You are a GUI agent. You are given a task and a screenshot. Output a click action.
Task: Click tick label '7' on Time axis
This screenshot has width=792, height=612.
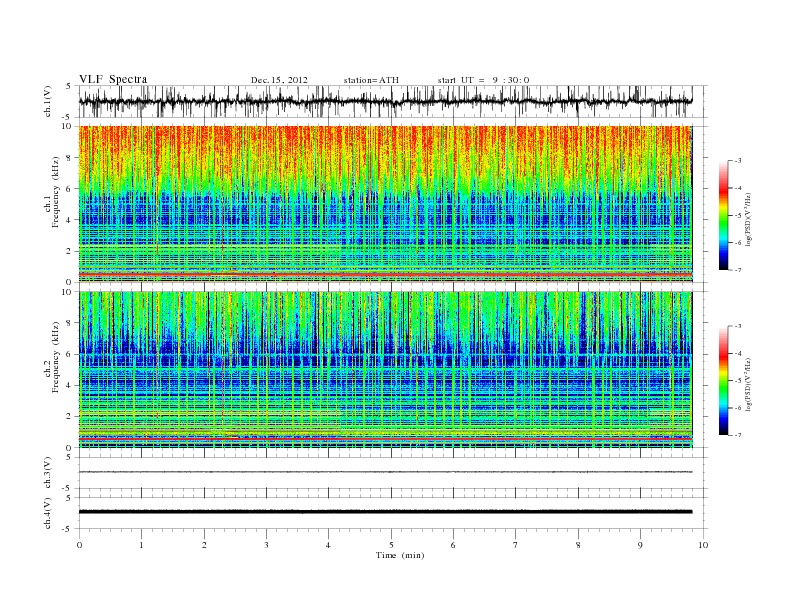pyautogui.click(x=515, y=545)
